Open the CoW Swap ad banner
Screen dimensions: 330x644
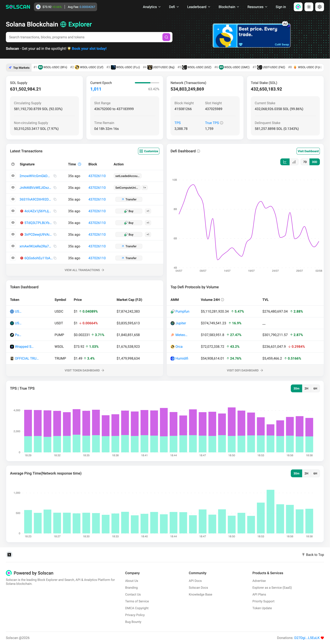click(x=251, y=36)
